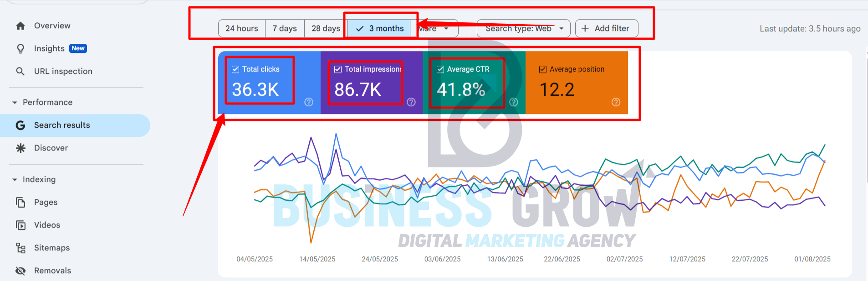This screenshot has height=281, width=868.
Task: Select the 24 hours date range
Action: pyautogui.click(x=242, y=28)
